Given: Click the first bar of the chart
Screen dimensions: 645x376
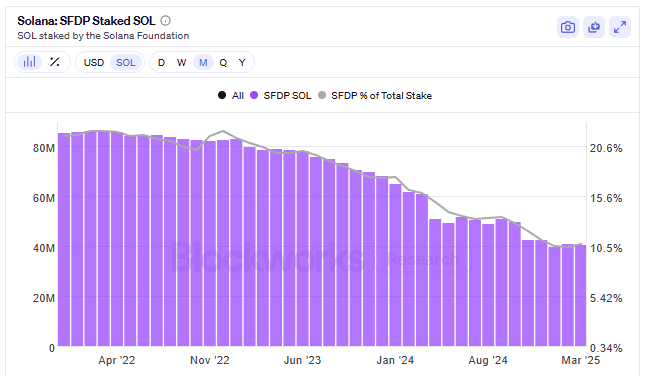Looking at the screenshot, I should click(x=64, y=239).
